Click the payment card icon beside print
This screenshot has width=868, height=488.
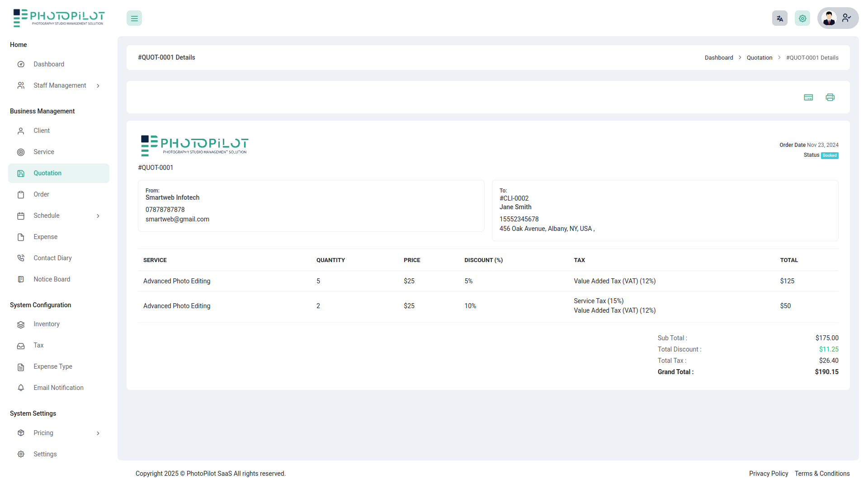pyautogui.click(x=808, y=98)
